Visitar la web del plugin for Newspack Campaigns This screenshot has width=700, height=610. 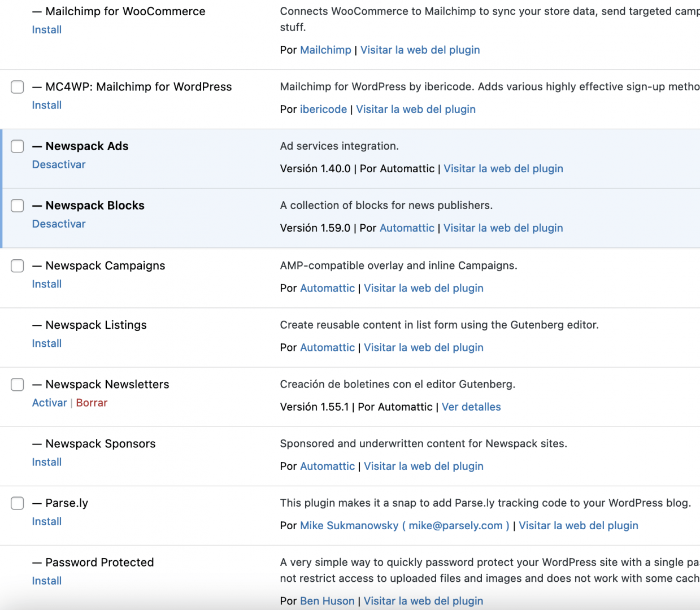424,288
